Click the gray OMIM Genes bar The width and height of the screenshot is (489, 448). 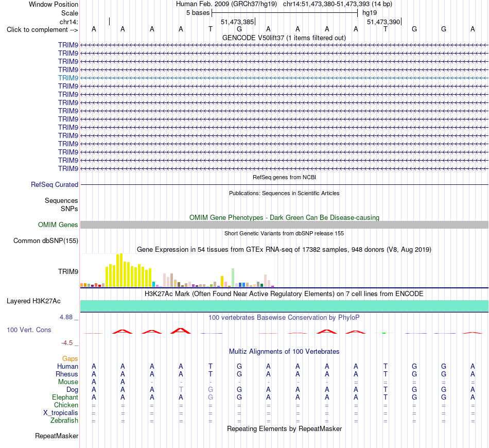point(284,225)
